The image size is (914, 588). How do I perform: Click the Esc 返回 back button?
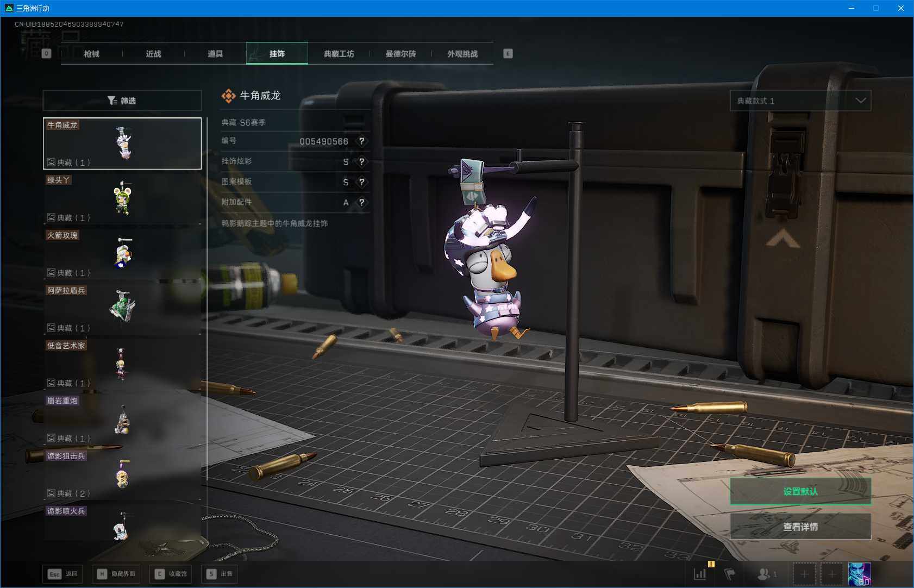(62, 574)
